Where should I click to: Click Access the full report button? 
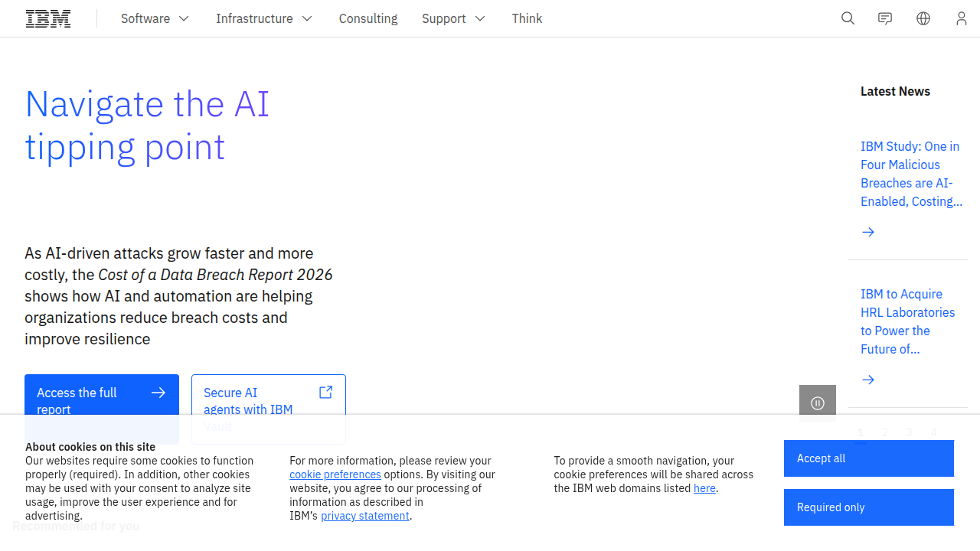(x=102, y=409)
